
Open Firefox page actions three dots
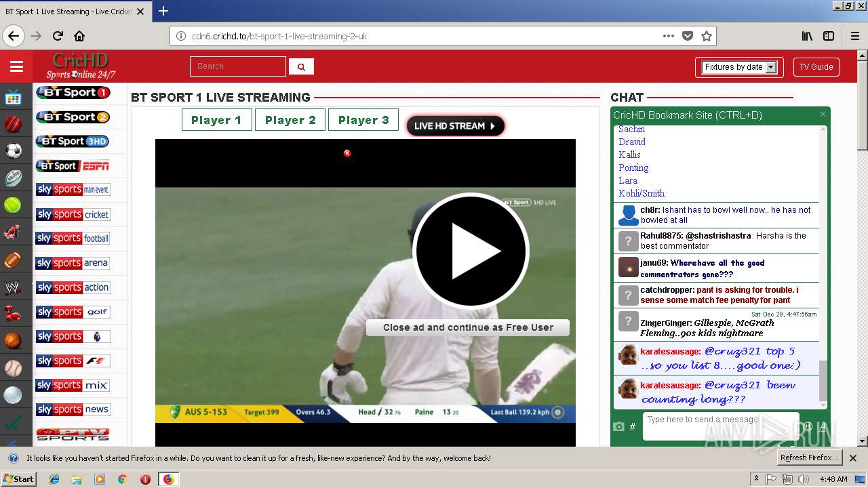(669, 36)
